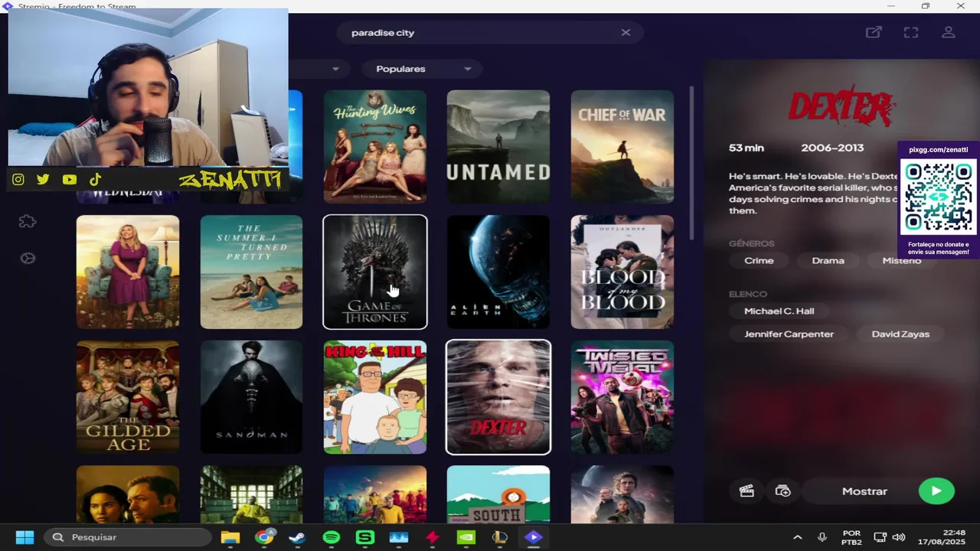Image resolution: width=980 pixels, height=551 pixels.
Task: Open the Twisted Metal poster
Action: pos(622,397)
